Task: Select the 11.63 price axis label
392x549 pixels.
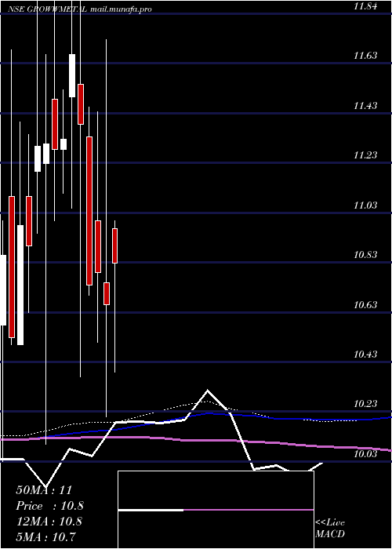Action: click(x=365, y=56)
